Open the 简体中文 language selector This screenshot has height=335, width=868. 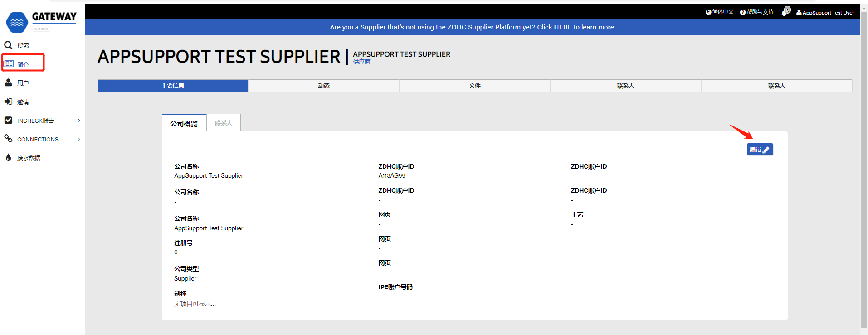(x=719, y=12)
